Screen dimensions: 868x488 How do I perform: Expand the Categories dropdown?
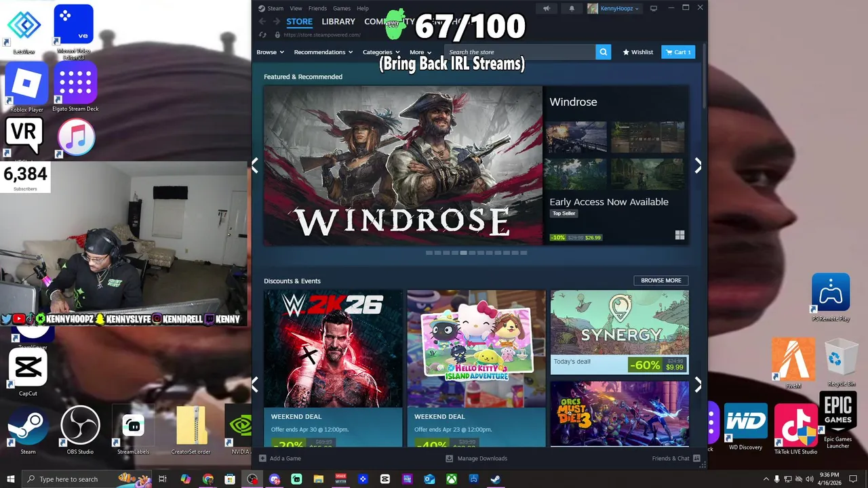[x=381, y=52]
